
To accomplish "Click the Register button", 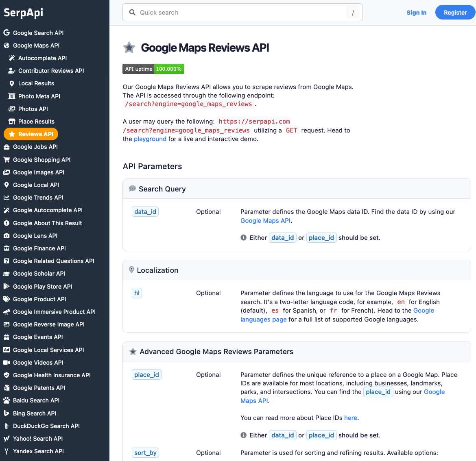I will tap(455, 13).
